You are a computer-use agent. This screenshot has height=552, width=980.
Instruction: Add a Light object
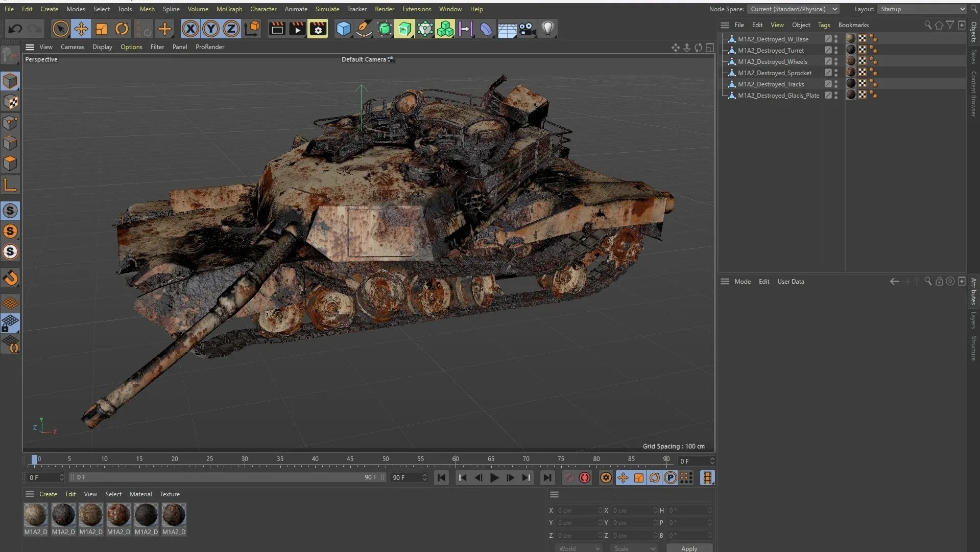point(547,29)
